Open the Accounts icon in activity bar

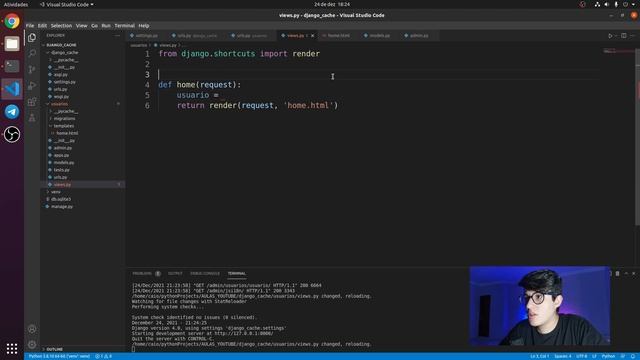(32, 329)
